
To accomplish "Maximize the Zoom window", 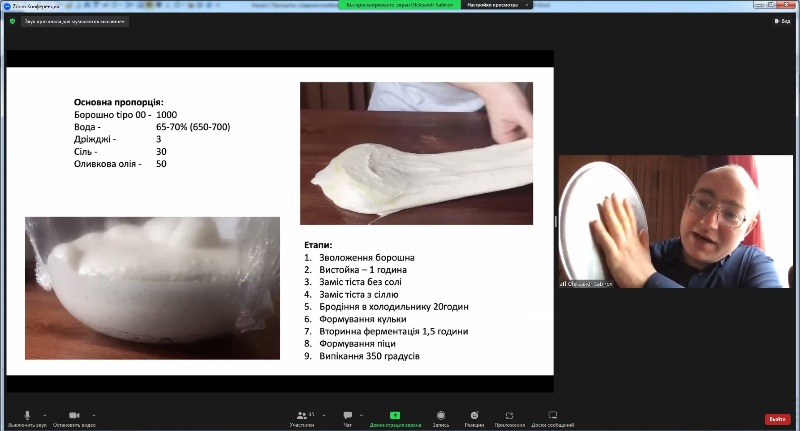I will tap(771, 5).
